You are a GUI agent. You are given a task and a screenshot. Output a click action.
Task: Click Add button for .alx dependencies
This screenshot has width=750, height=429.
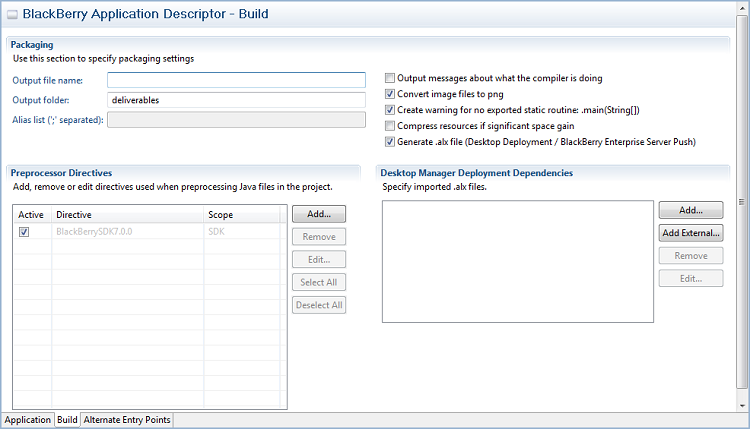(x=690, y=210)
